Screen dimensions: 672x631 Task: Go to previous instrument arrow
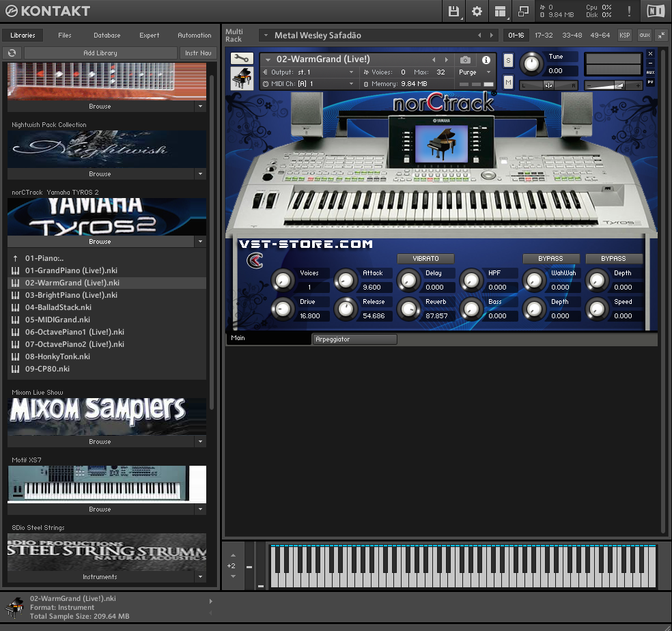pos(434,59)
